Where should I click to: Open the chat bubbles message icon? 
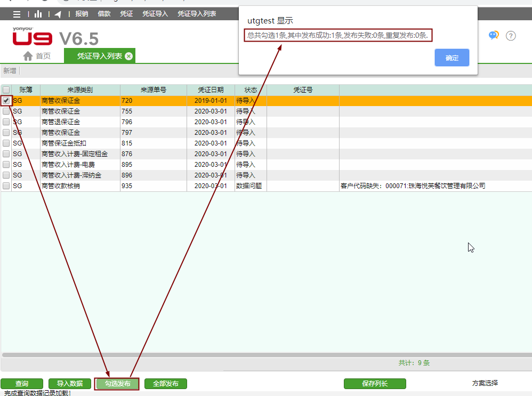(494, 36)
